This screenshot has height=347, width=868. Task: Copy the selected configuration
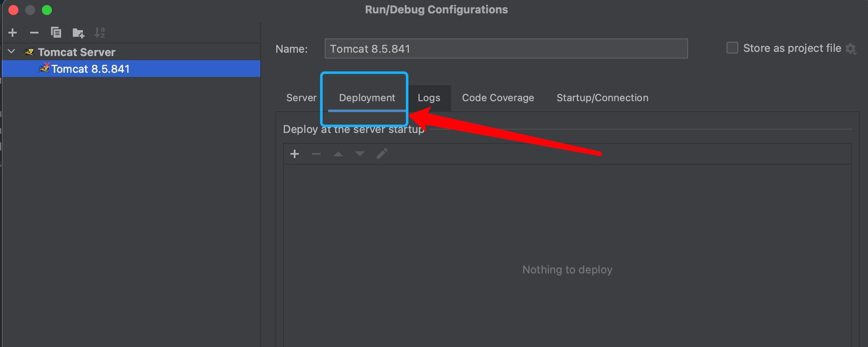coord(56,33)
